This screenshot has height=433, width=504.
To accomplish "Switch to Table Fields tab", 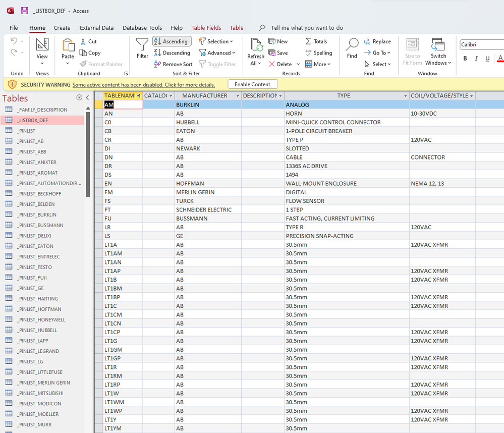I will click(206, 28).
